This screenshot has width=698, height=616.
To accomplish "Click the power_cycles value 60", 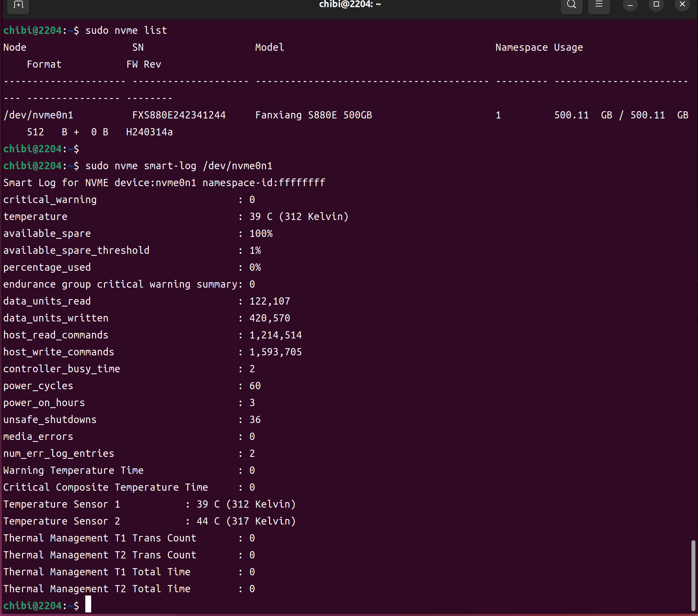I will point(255,386).
